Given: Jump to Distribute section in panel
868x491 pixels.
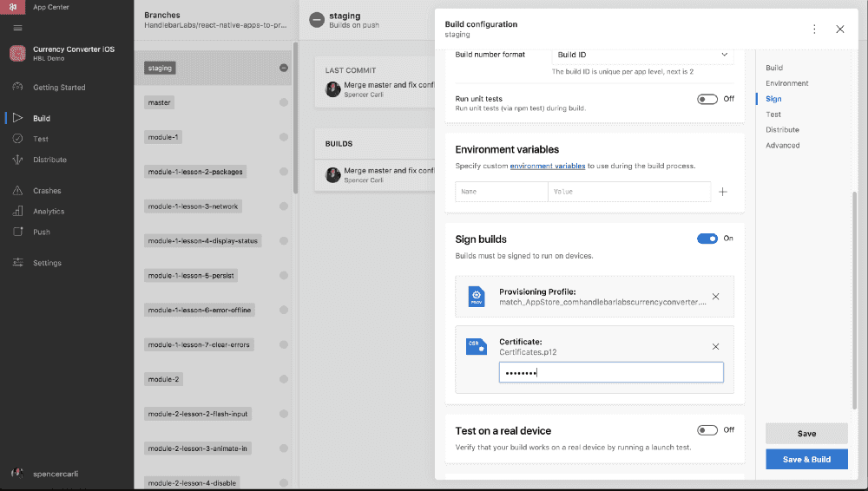Looking at the screenshot, I should (x=782, y=129).
